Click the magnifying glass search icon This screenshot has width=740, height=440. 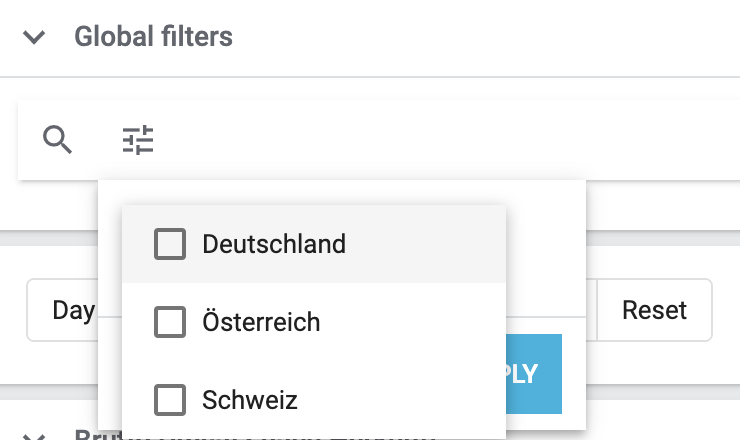point(58,140)
